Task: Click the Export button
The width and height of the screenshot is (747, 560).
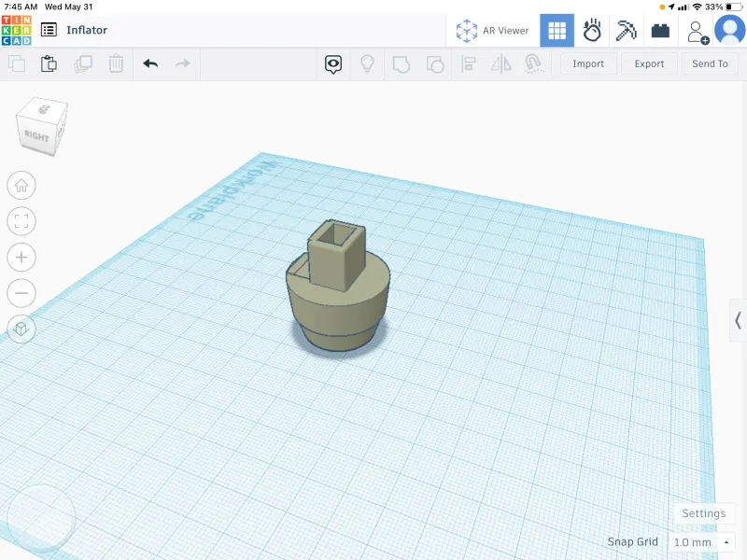Action: pyautogui.click(x=649, y=63)
